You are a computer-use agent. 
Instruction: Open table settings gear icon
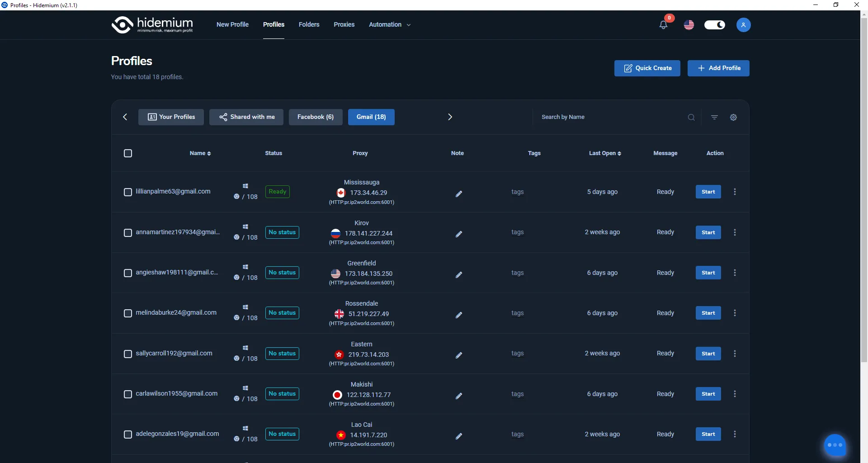(733, 117)
